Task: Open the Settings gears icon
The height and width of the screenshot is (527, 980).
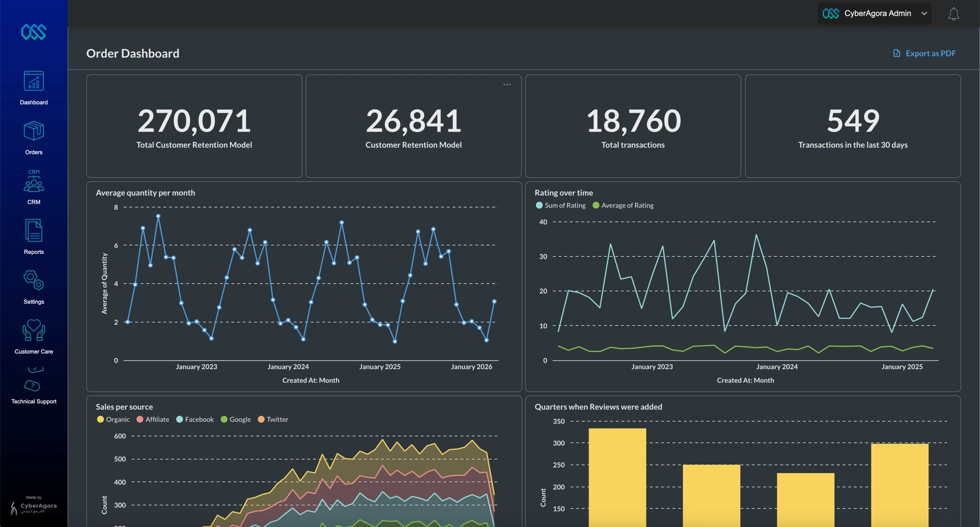Action: (x=33, y=280)
